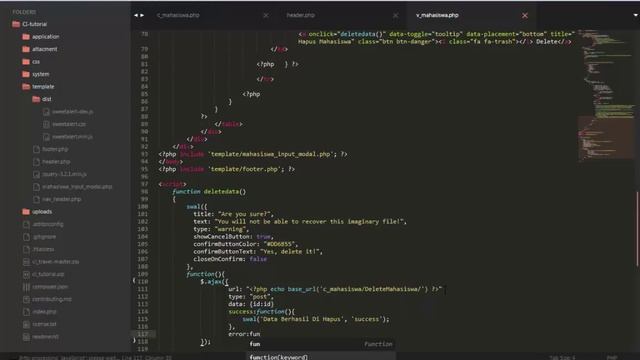Switch to header.php tab

300,15
